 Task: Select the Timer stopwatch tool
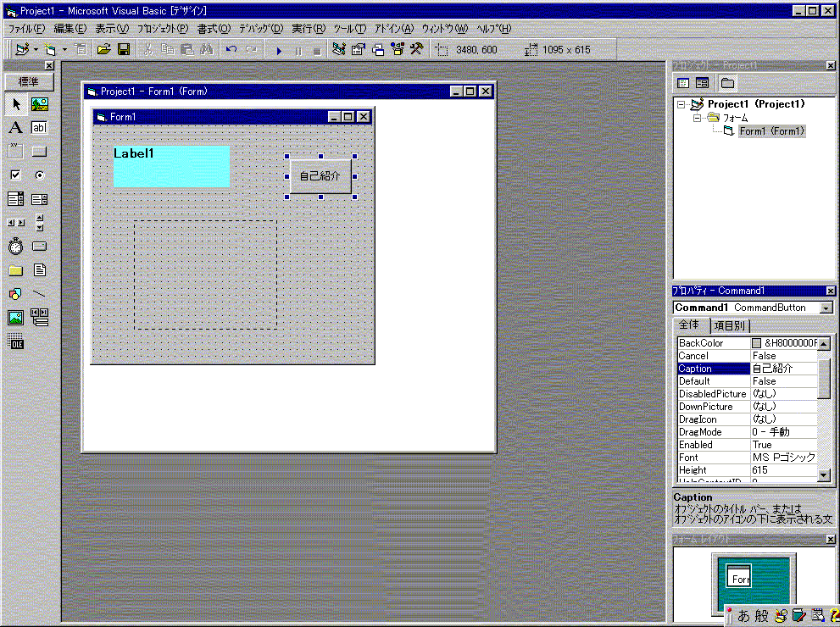(x=15, y=247)
